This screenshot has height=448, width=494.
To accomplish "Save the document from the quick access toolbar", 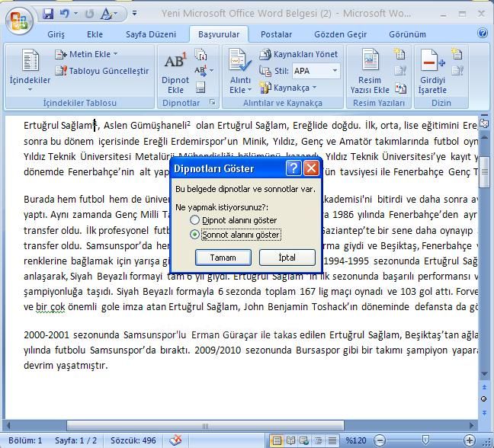I will (x=48, y=14).
